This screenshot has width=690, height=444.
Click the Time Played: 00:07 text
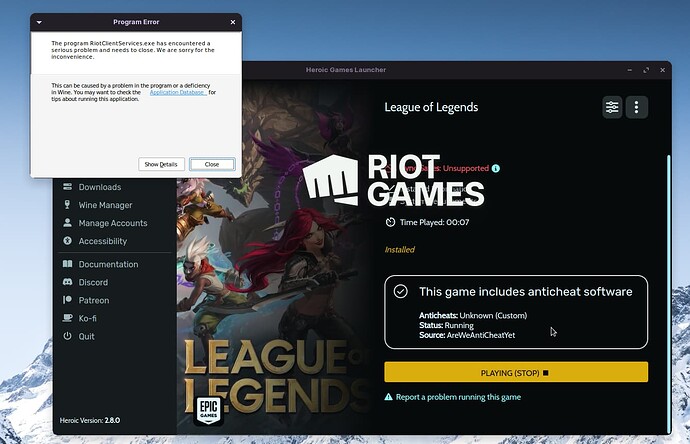(434, 222)
